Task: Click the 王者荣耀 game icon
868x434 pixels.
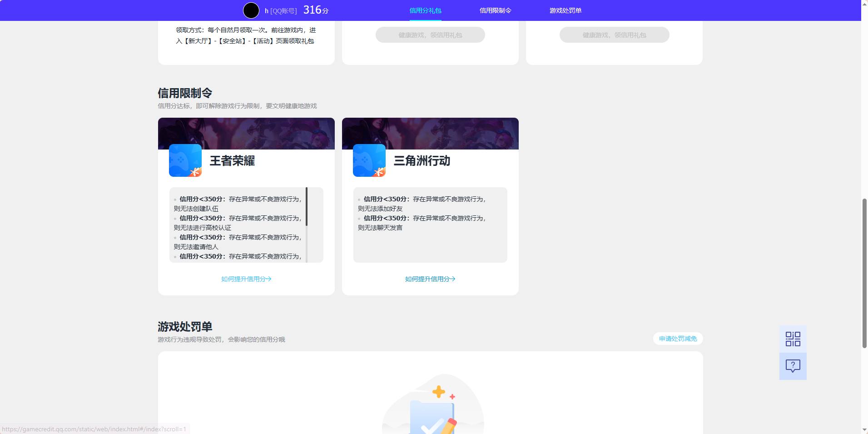Action: (x=185, y=160)
